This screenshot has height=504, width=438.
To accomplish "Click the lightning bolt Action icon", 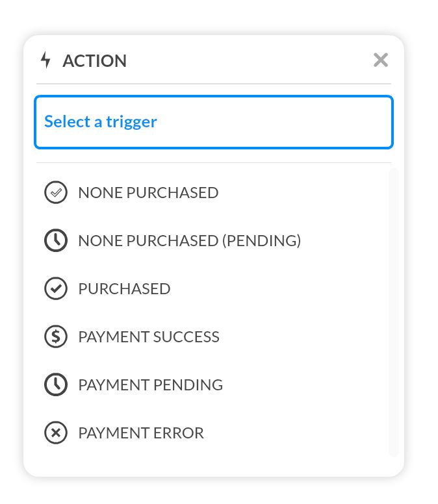I will (x=45, y=60).
